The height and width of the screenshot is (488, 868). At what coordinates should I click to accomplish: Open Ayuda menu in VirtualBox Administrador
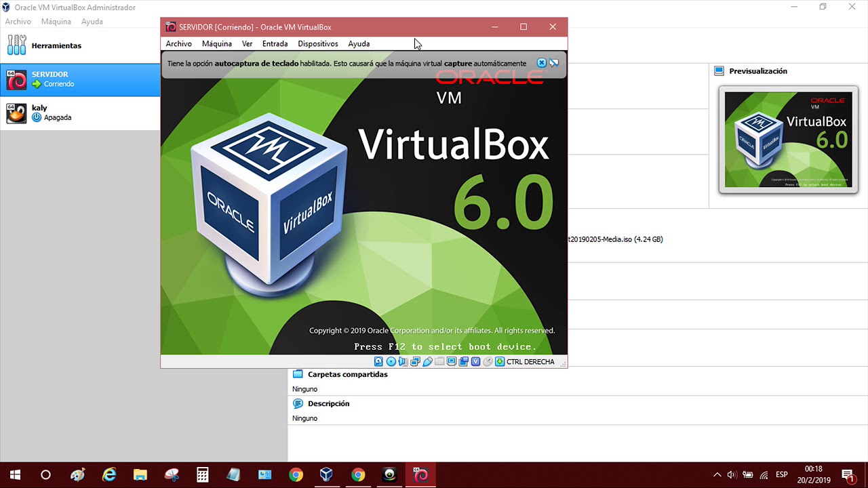tap(92, 22)
